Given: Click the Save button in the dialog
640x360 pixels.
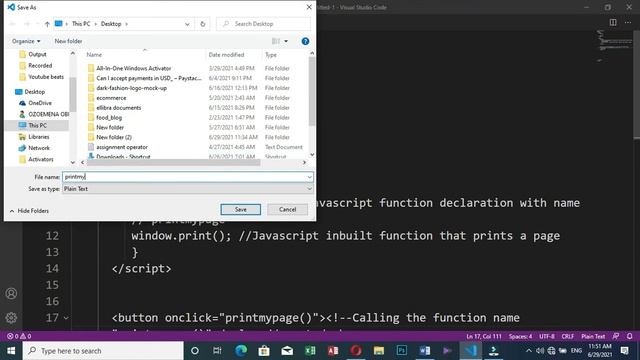Looking at the screenshot, I should [240, 209].
